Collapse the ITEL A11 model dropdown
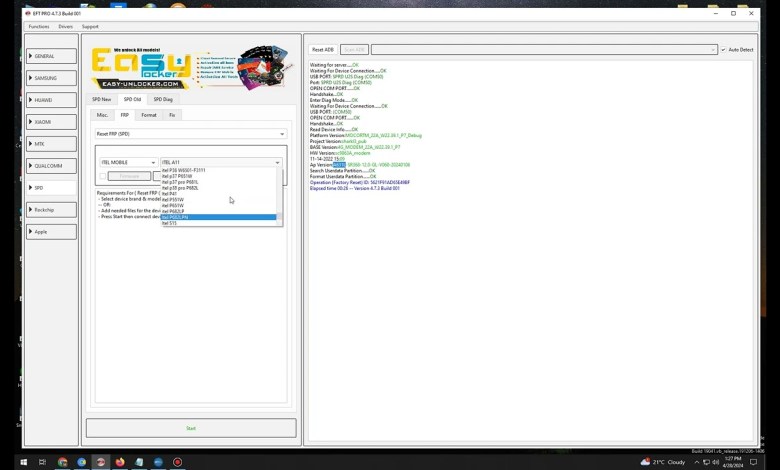Viewport: 780px width, 470px height. [x=277, y=162]
